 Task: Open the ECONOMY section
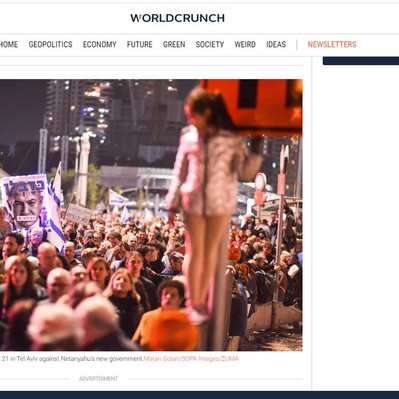[x=99, y=44]
